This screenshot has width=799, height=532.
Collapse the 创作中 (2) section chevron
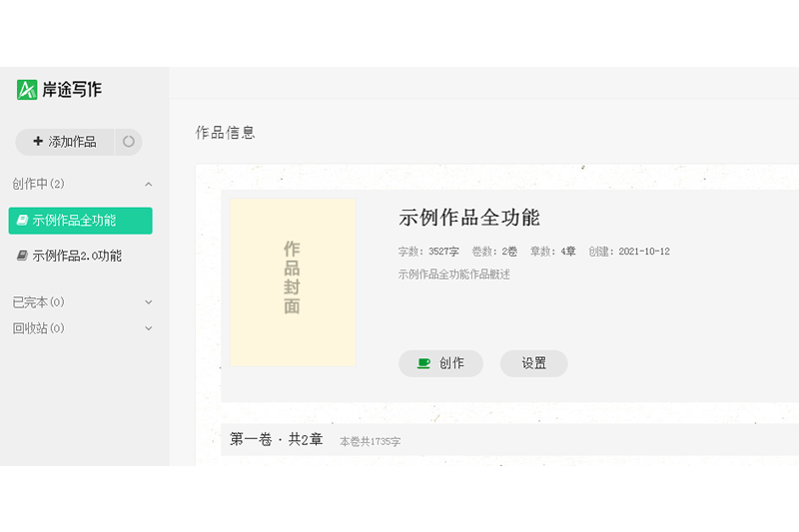[x=148, y=184]
